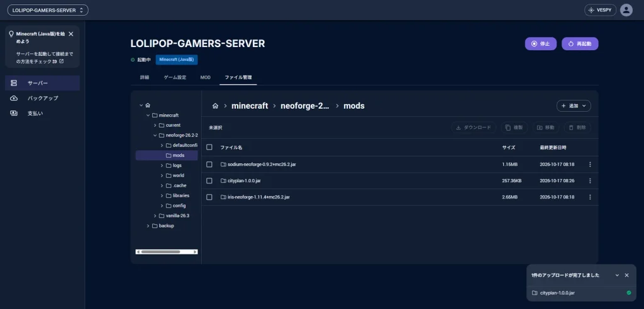Click the server icon next to サーバー
Viewport: 644px width, 309px height.
pyautogui.click(x=14, y=83)
